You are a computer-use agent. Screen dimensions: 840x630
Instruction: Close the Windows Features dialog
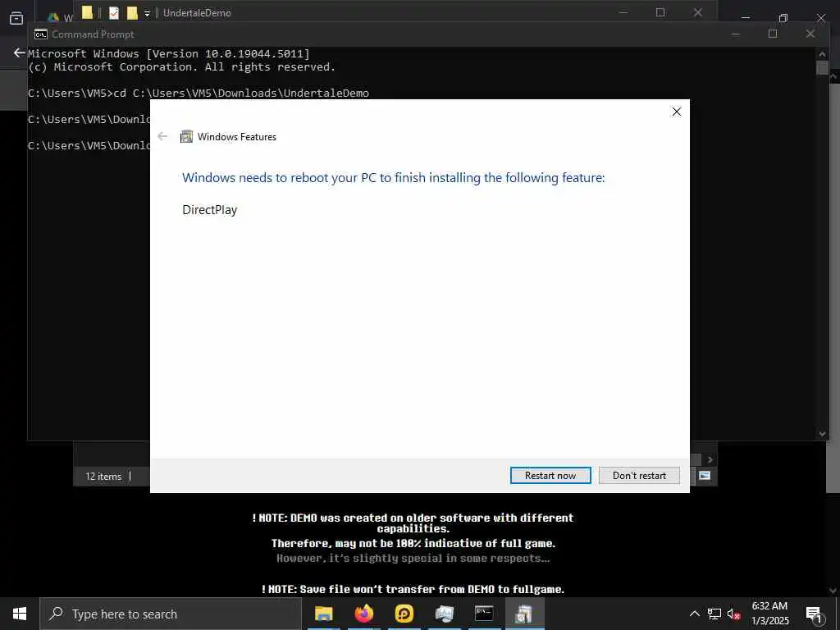pyautogui.click(x=677, y=112)
